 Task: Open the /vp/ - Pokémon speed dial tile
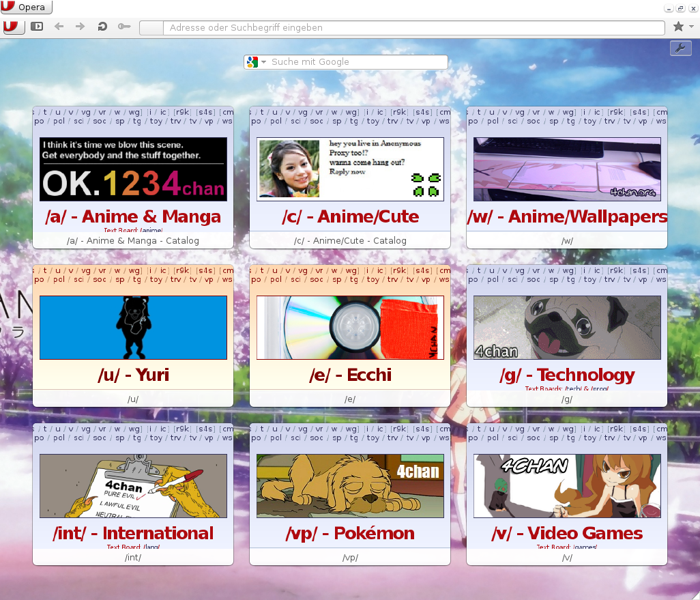pos(350,495)
